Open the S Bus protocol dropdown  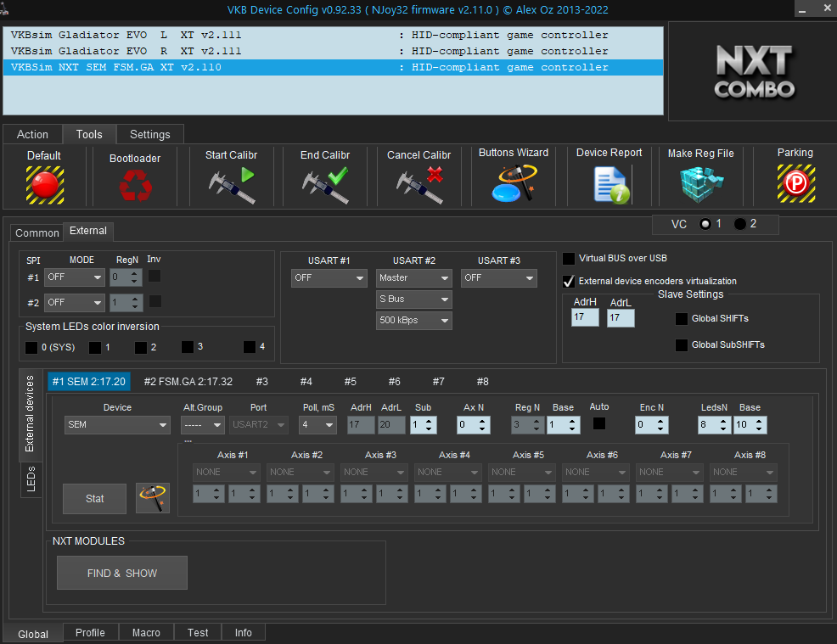413,300
